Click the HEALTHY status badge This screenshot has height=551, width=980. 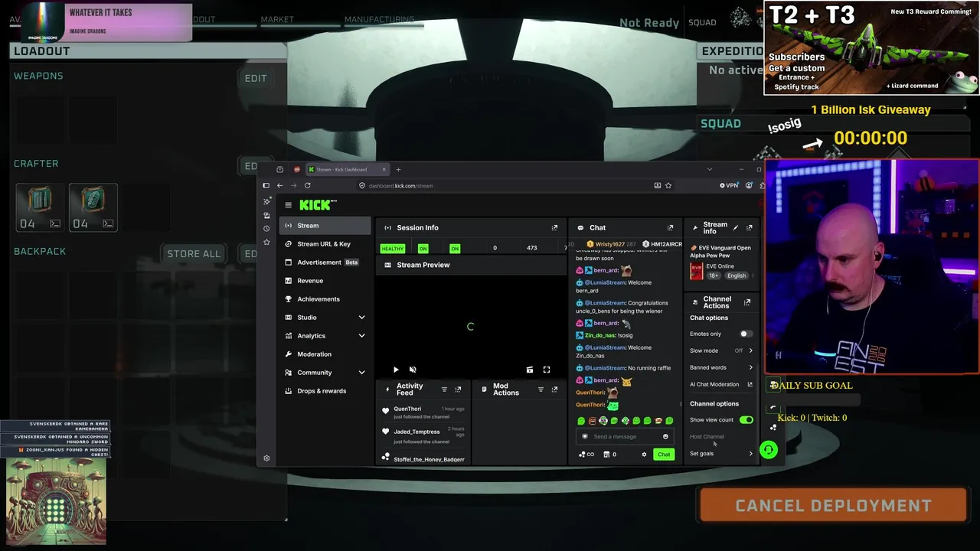click(393, 249)
